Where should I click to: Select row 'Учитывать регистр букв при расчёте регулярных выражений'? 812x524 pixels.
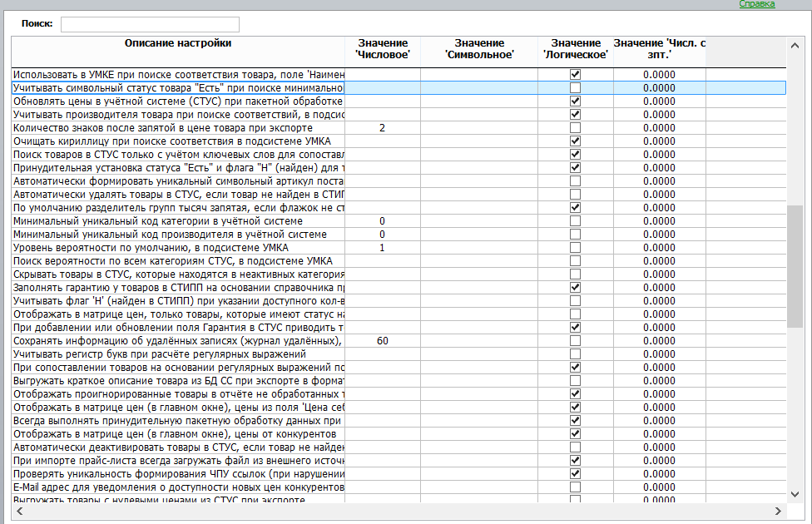click(x=399, y=354)
